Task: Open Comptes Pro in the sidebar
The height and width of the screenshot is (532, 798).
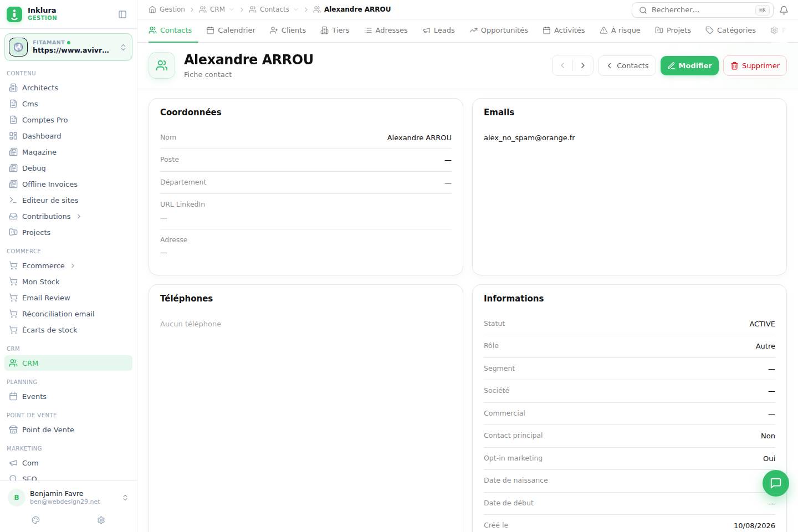Action: 69,120
